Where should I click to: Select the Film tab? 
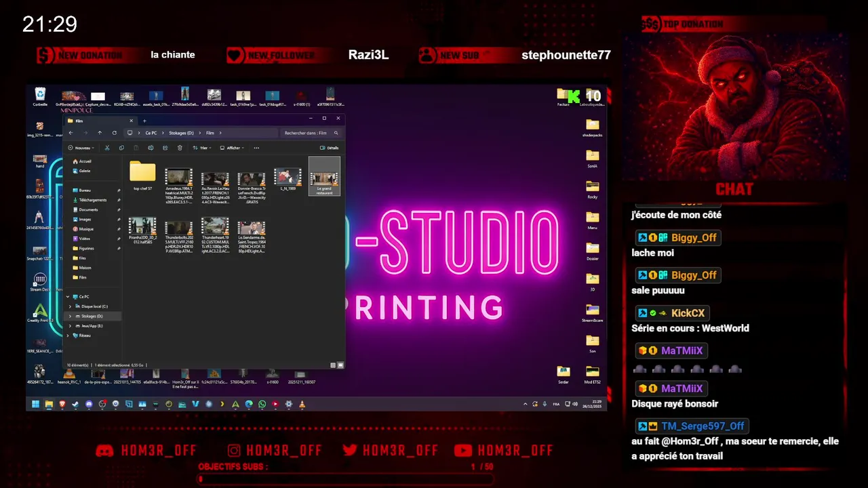pos(102,121)
